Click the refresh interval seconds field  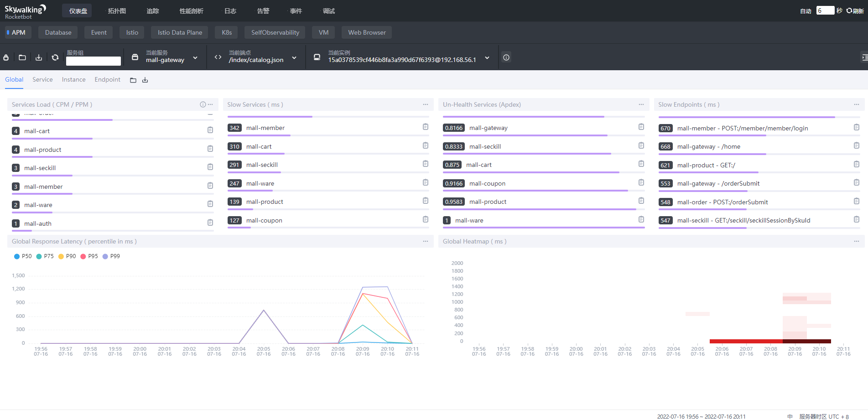click(825, 10)
